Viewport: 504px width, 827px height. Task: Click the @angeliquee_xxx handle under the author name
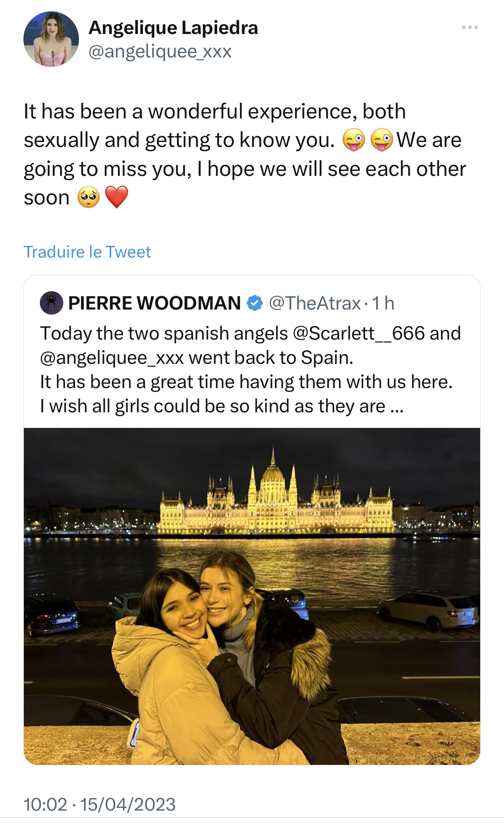click(160, 51)
